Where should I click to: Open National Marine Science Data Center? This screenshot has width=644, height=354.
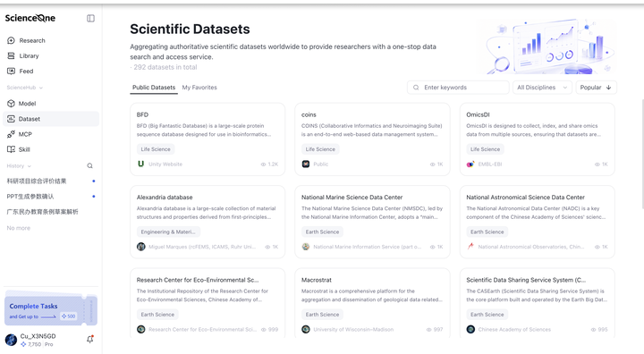click(372, 222)
